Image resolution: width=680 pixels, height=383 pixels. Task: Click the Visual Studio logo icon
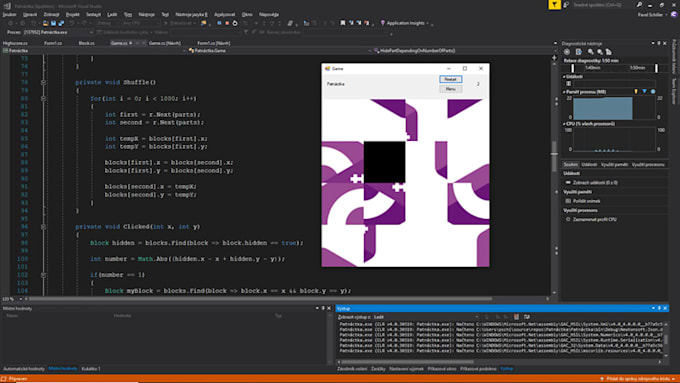[x=7, y=6]
